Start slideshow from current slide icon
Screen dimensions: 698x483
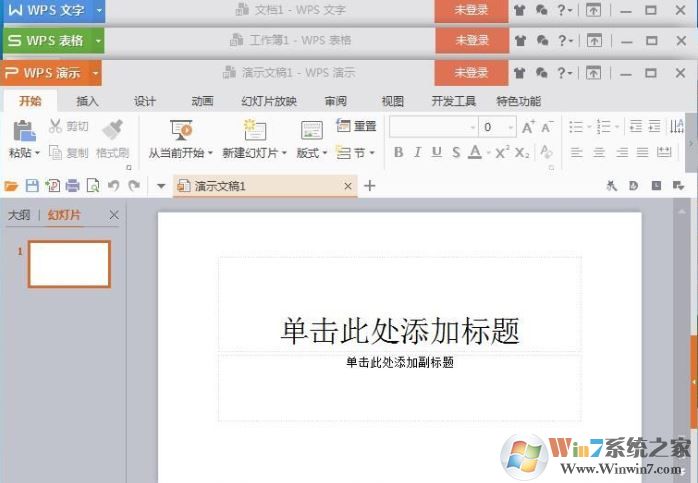[181, 130]
